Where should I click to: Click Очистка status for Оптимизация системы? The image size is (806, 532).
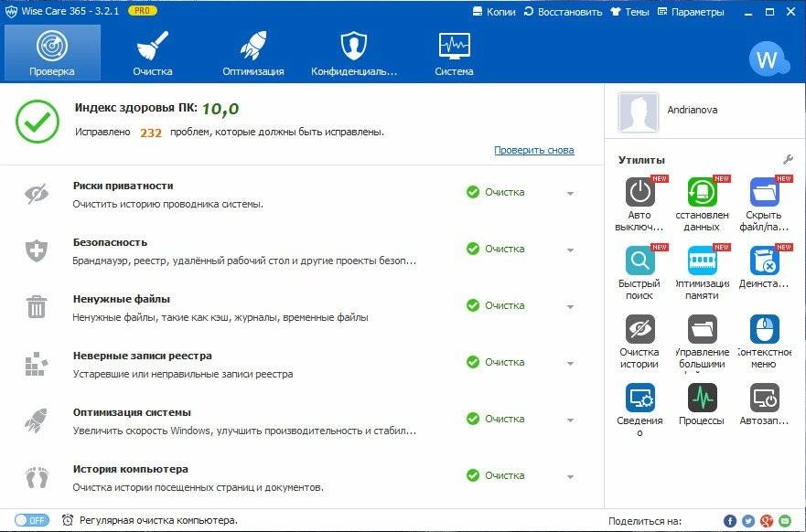496,419
